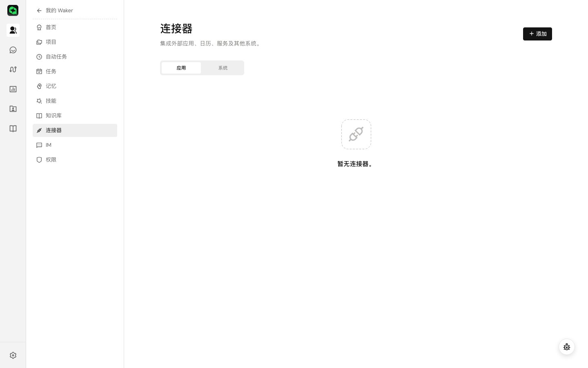
Task: Select 任务 menu item
Action: coord(75,72)
